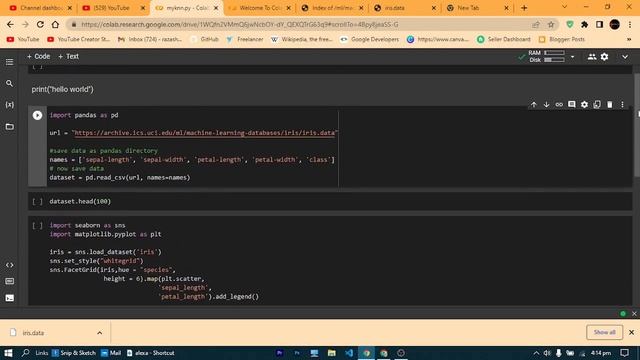The image size is (640, 360).
Task: Expand iris.data download options arrow
Action: [x=100, y=333]
